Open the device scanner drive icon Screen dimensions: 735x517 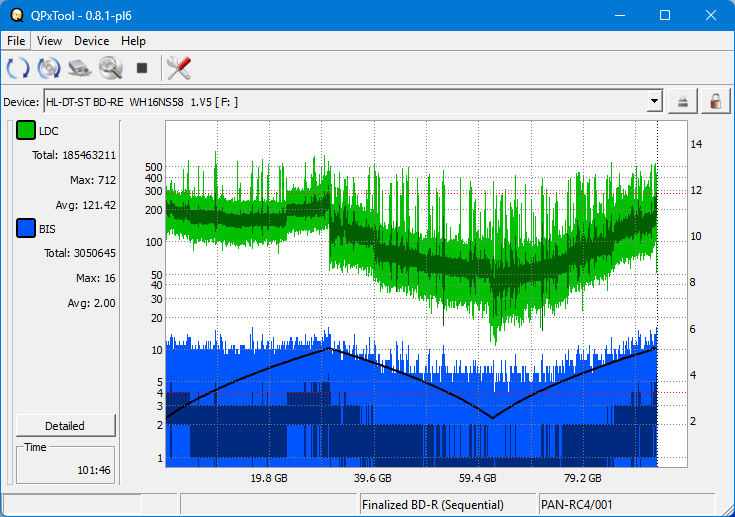[x=80, y=68]
